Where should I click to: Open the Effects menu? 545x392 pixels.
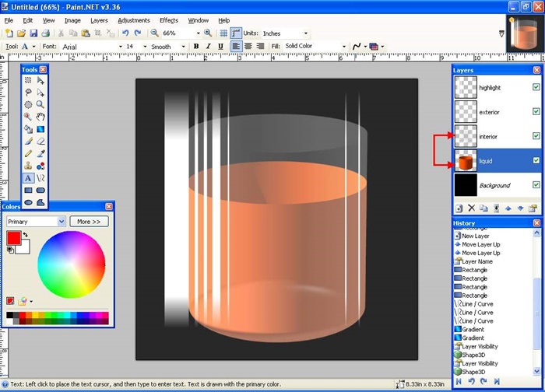(169, 20)
